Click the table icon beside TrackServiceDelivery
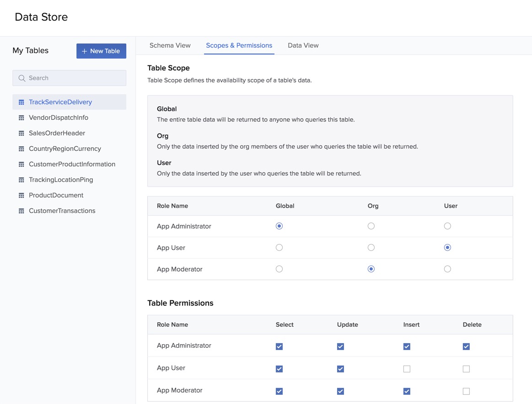 [21, 101]
